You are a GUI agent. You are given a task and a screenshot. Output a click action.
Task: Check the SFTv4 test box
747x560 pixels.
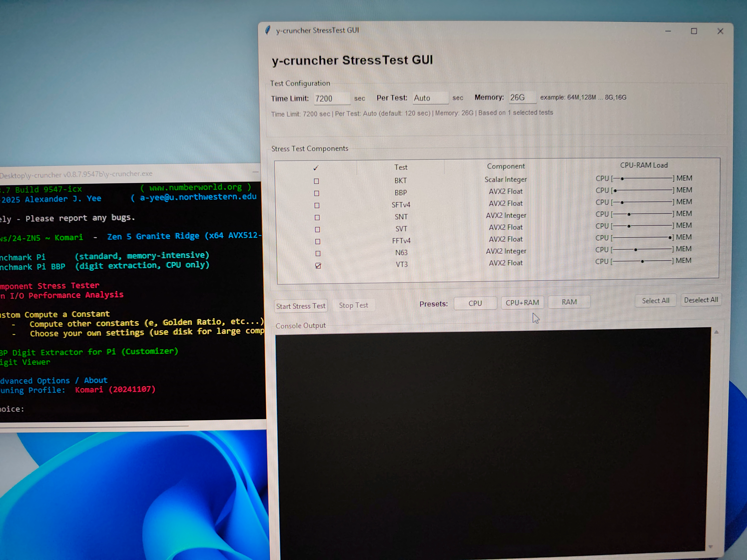[317, 205]
